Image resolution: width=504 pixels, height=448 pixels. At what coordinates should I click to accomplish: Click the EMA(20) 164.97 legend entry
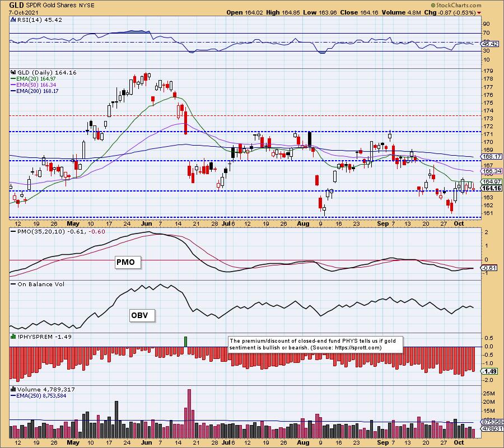tap(33, 79)
